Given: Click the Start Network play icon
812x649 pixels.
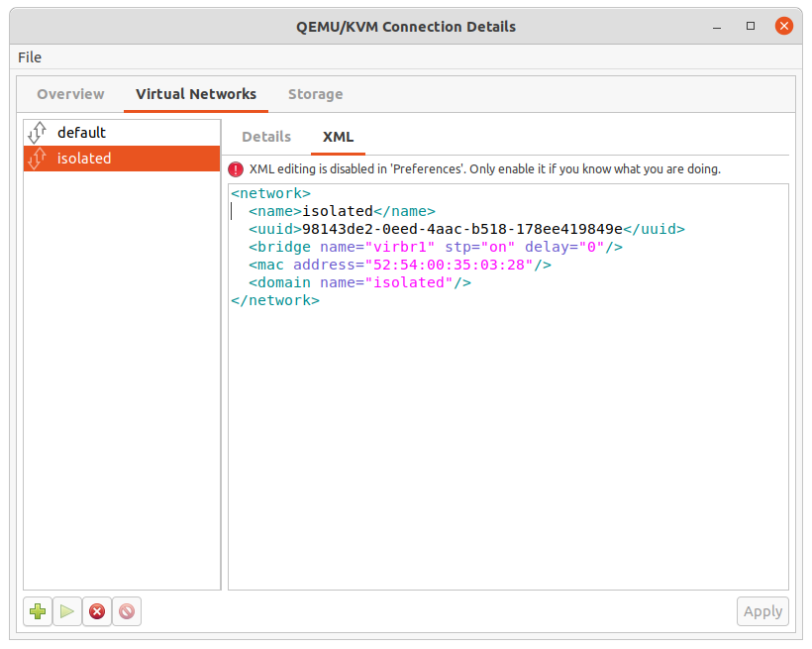Looking at the screenshot, I should 66,611.
